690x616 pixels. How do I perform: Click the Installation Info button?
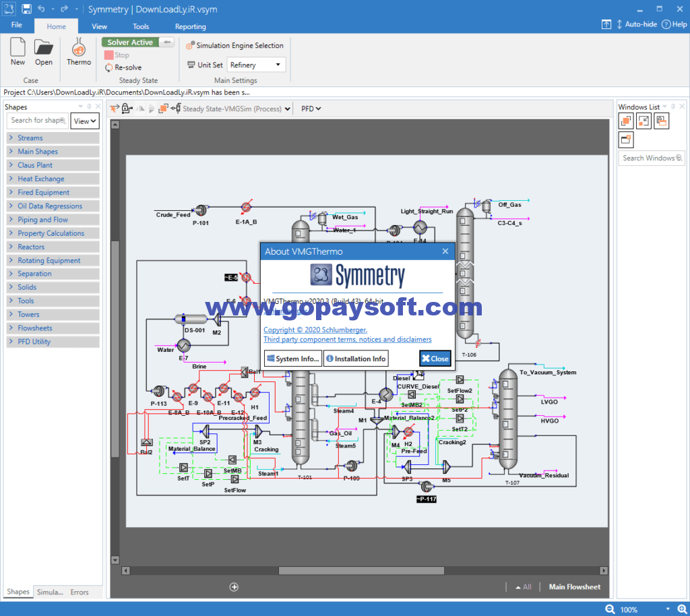356,359
